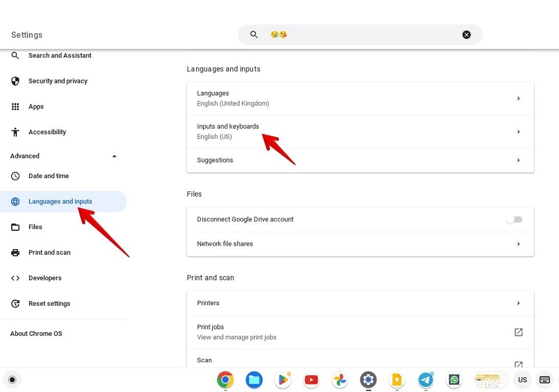This screenshot has height=392, width=559.
Task: Show the on-screen keyboard via the shelf icon
Action: (544, 380)
